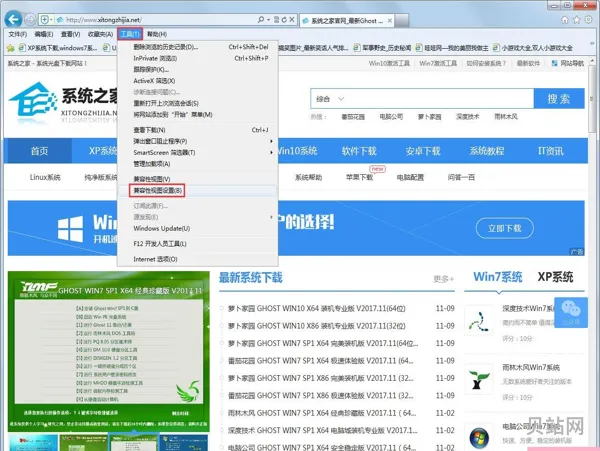The width and height of the screenshot is (600, 451).
Task: Open the 综合 search category dropdown
Action: (x=330, y=99)
